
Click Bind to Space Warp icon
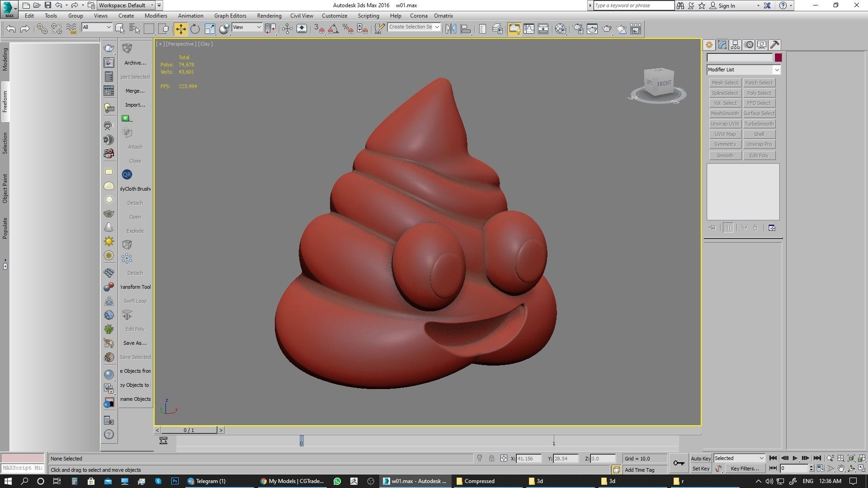coord(71,29)
